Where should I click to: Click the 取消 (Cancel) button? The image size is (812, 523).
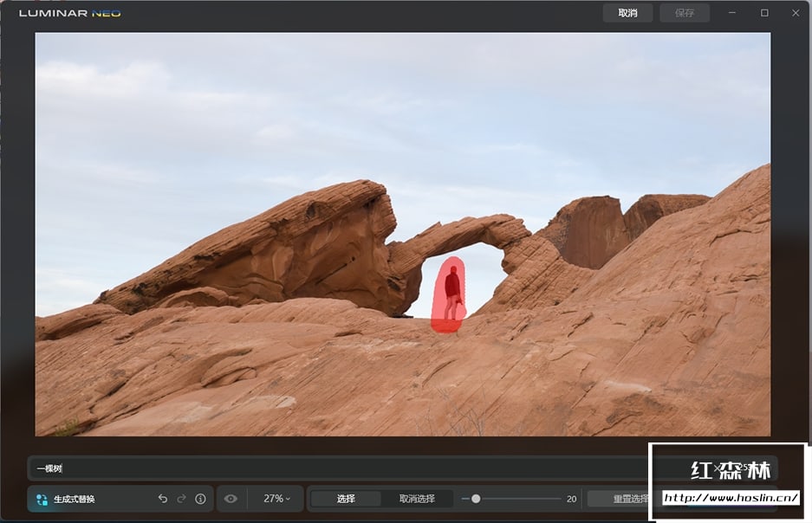coord(627,13)
